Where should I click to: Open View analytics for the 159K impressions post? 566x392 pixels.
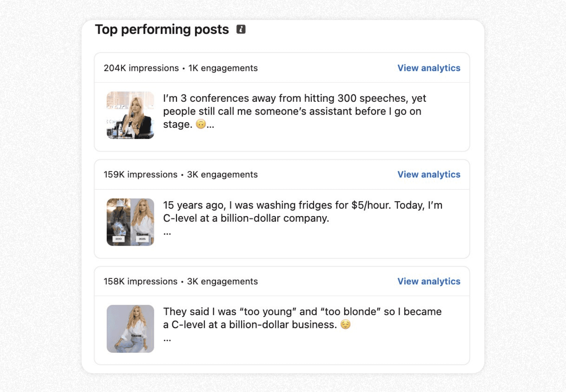pyautogui.click(x=429, y=174)
